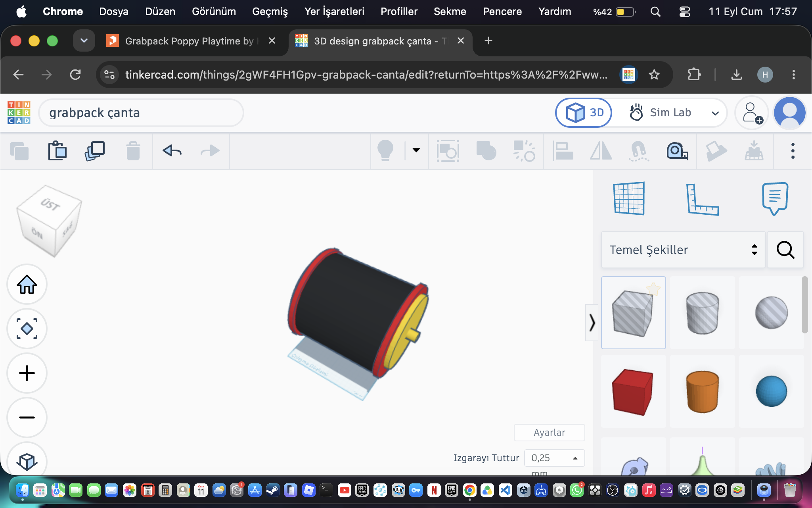Open the Izgarayı Tuttur 0,25 dropdown
The width and height of the screenshot is (812, 508).
pyautogui.click(x=554, y=458)
